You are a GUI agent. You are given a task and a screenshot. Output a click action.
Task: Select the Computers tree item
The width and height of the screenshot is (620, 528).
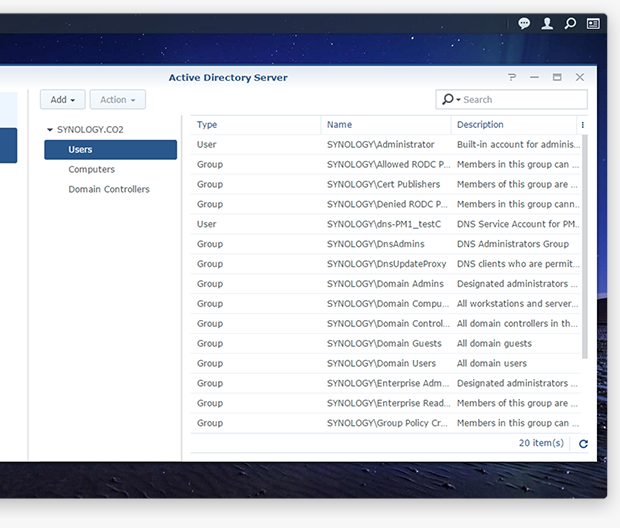pyautogui.click(x=91, y=169)
